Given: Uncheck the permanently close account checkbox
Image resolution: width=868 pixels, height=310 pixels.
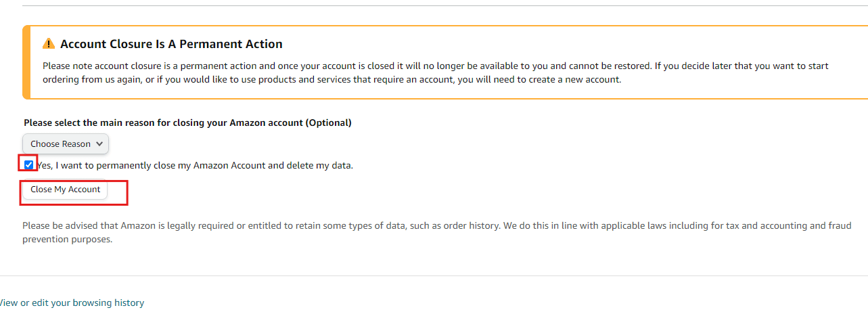Looking at the screenshot, I should 28,164.
